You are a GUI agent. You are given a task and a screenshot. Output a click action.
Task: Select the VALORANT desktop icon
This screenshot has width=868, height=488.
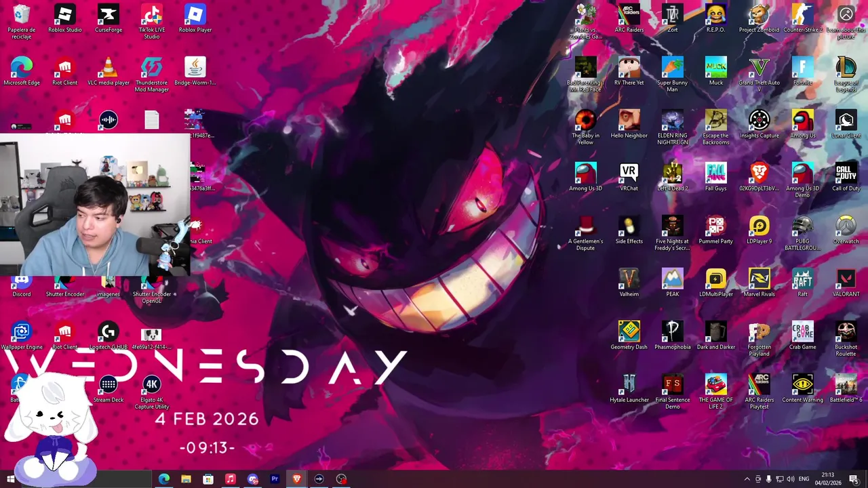pyautogui.click(x=846, y=283)
